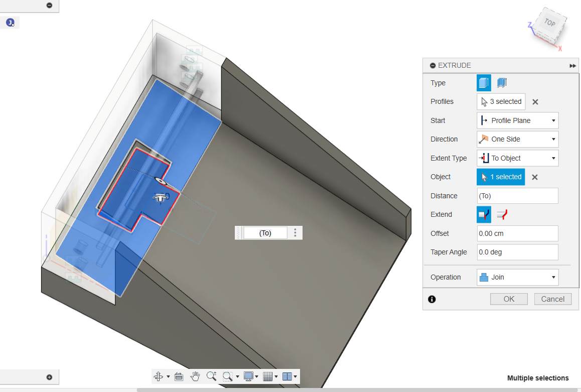Click the Zoom Window tool

click(x=227, y=376)
